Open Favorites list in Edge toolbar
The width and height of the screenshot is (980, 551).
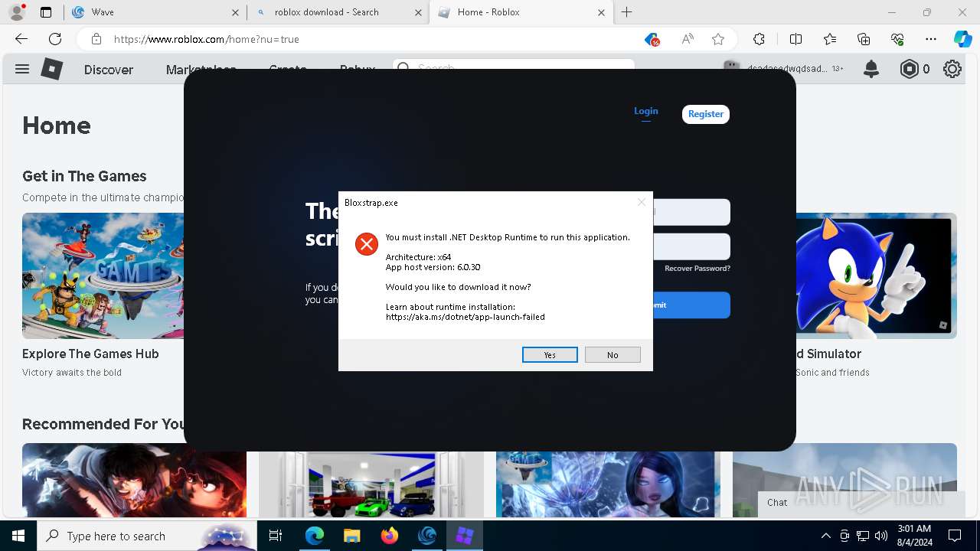(x=830, y=39)
